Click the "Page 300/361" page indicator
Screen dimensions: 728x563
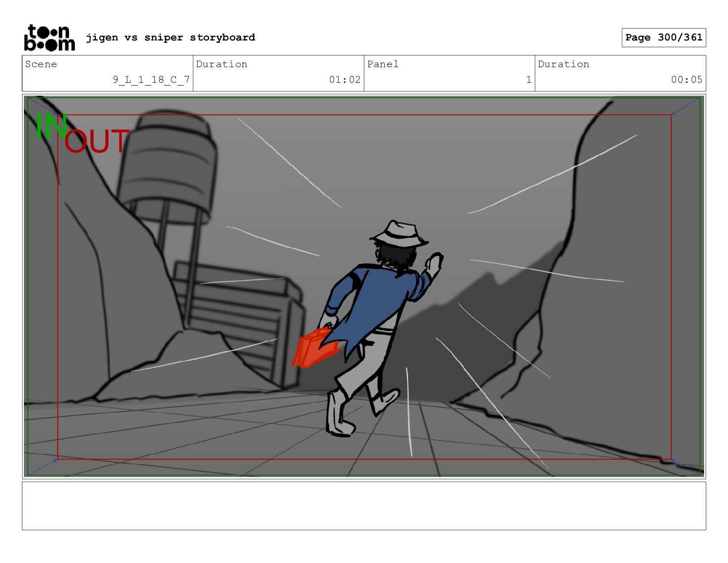point(664,38)
